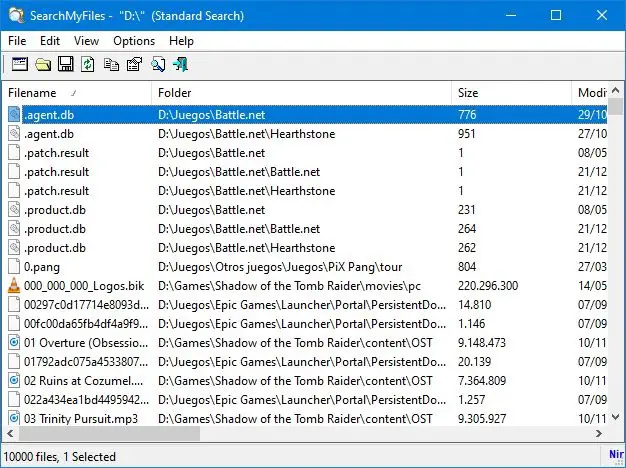Click the vertical scrollbar up arrow

click(616, 91)
